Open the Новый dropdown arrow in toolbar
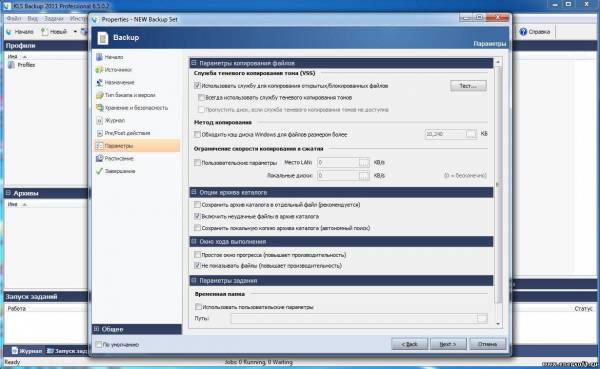The height and width of the screenshot is (369, 600). [x=75, y=32]
